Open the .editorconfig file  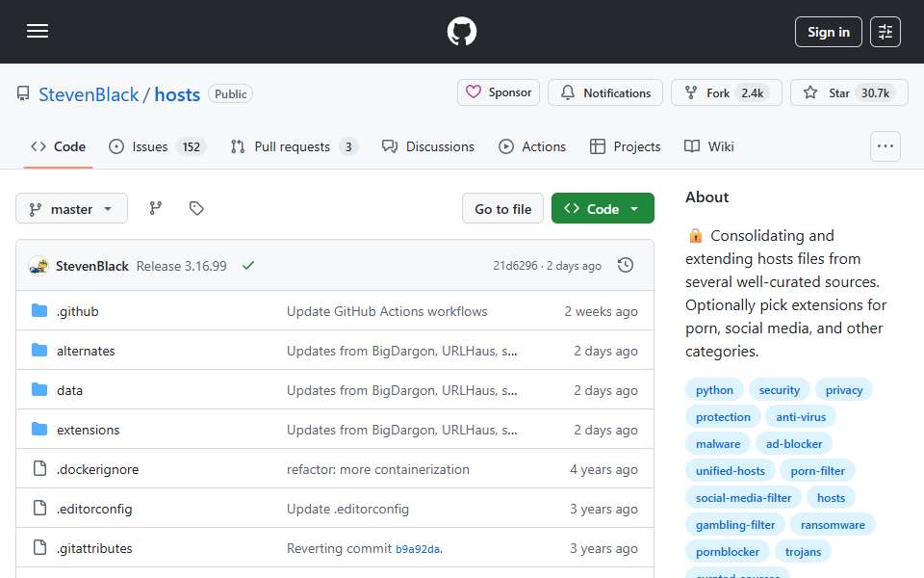tap(94, 509)
